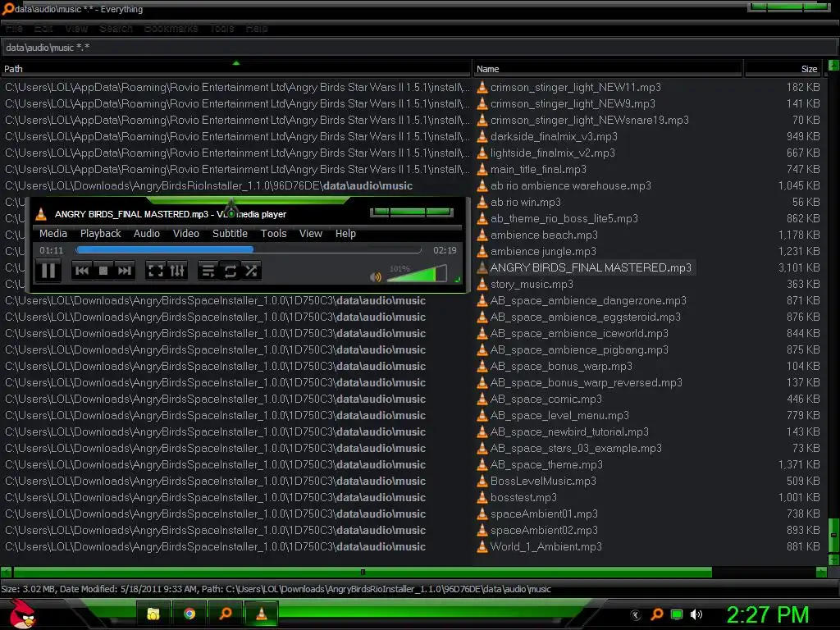840x630 pixels.
Task: Sort results by Name column header
Action: 608,69
